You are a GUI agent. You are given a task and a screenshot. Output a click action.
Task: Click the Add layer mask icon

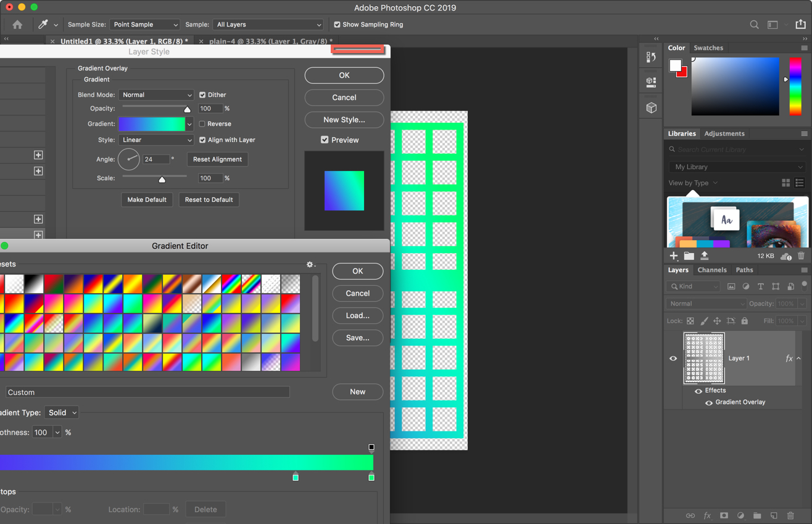coord(723,515)
